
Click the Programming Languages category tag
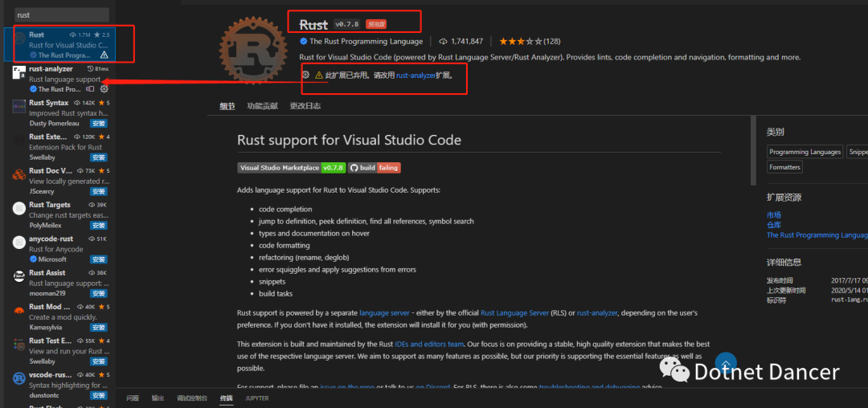pos(805,152)
